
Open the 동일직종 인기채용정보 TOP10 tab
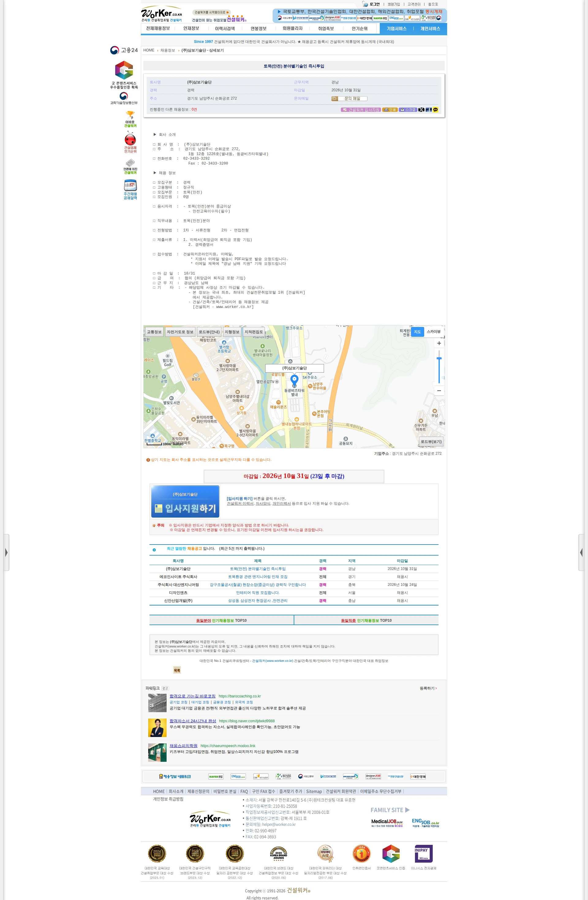click(366, 620)
